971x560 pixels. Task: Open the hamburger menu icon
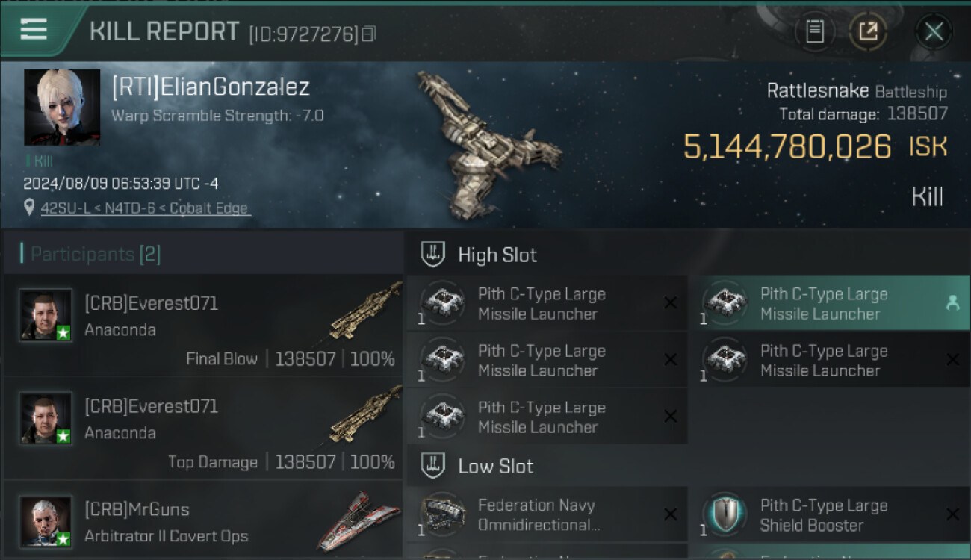click(x=34, y=29)
